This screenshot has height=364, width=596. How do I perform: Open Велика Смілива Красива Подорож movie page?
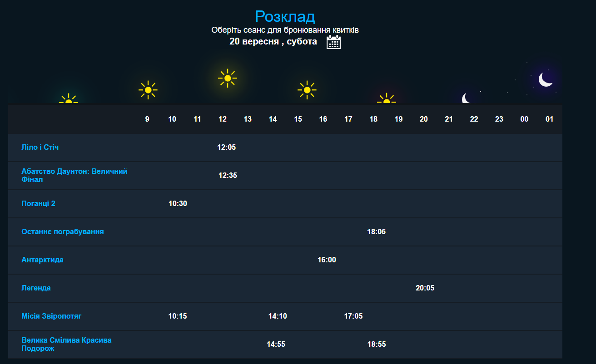click(66, 344)
